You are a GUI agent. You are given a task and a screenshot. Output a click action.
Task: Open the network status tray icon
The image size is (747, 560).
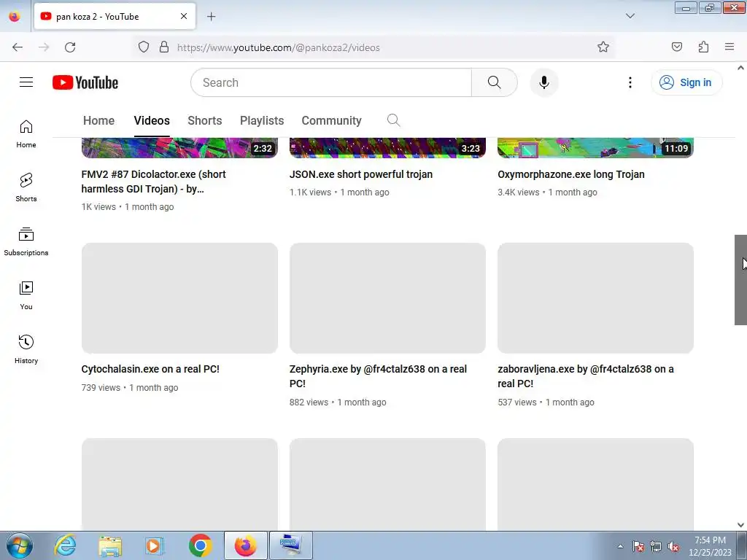tap(656, 547)
